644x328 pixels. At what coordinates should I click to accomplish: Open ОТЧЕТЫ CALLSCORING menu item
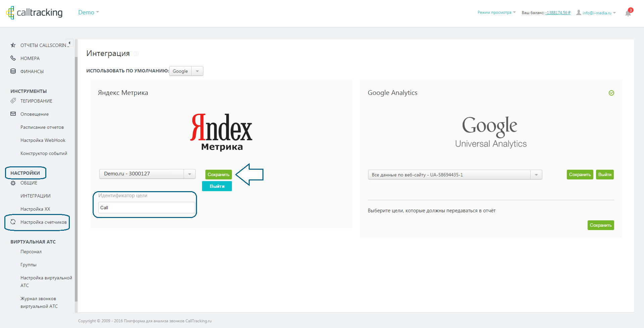(x=44, y=45)
